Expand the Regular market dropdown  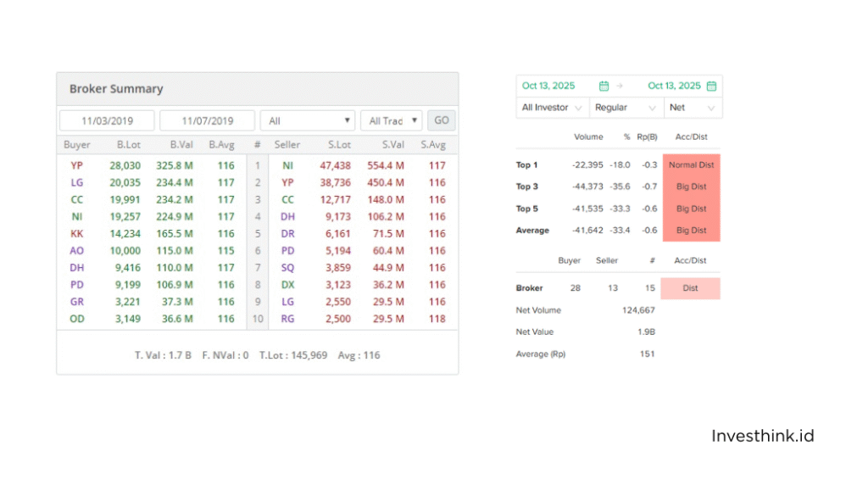[x=626, y=108]
